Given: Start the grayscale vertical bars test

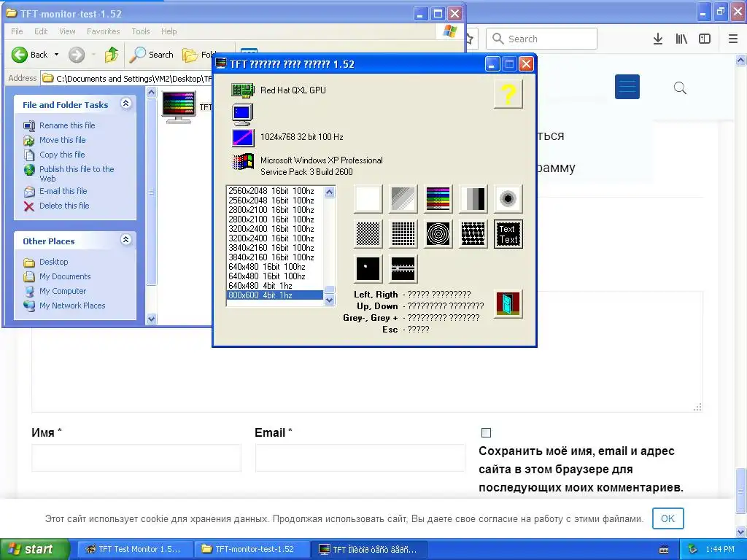Looking at the screenshot, I should tap(473, 198).
